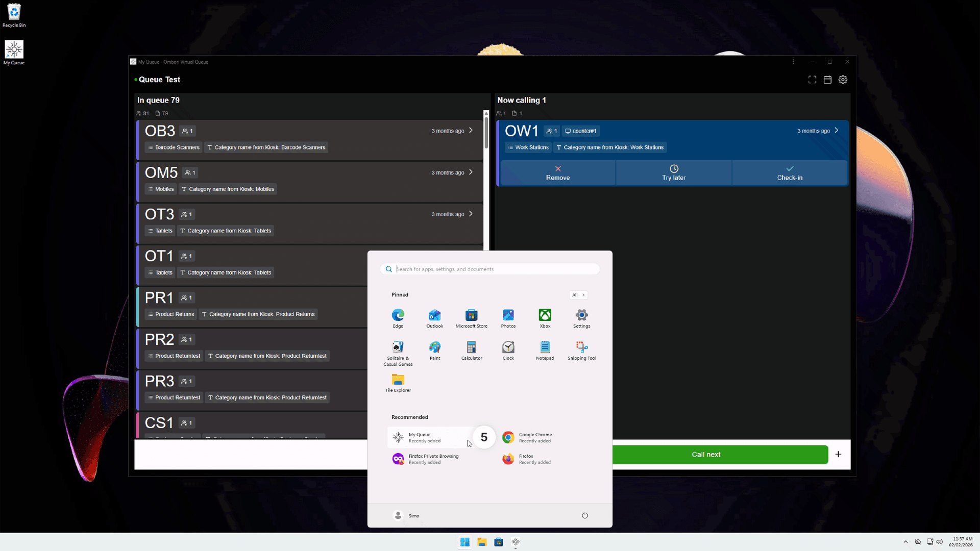Click My Queue icon on the taskbar
This screenshot has width=980, height=551.
[516, 542]
